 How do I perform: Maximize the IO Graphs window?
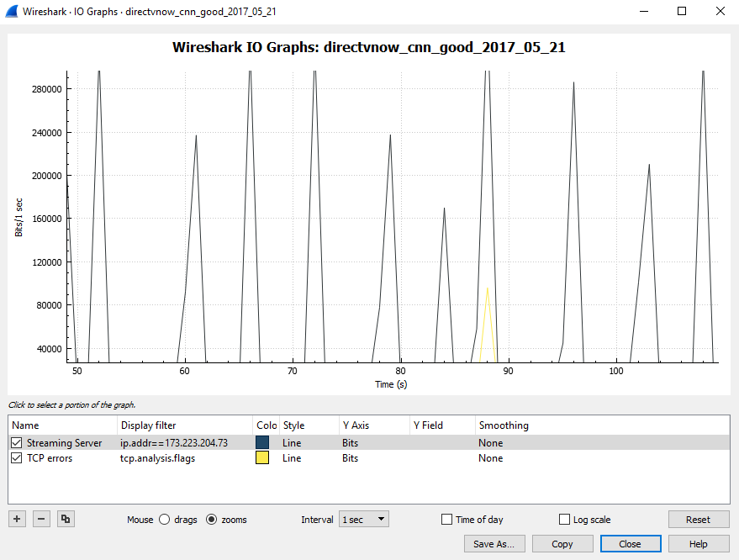coord(682,11)
